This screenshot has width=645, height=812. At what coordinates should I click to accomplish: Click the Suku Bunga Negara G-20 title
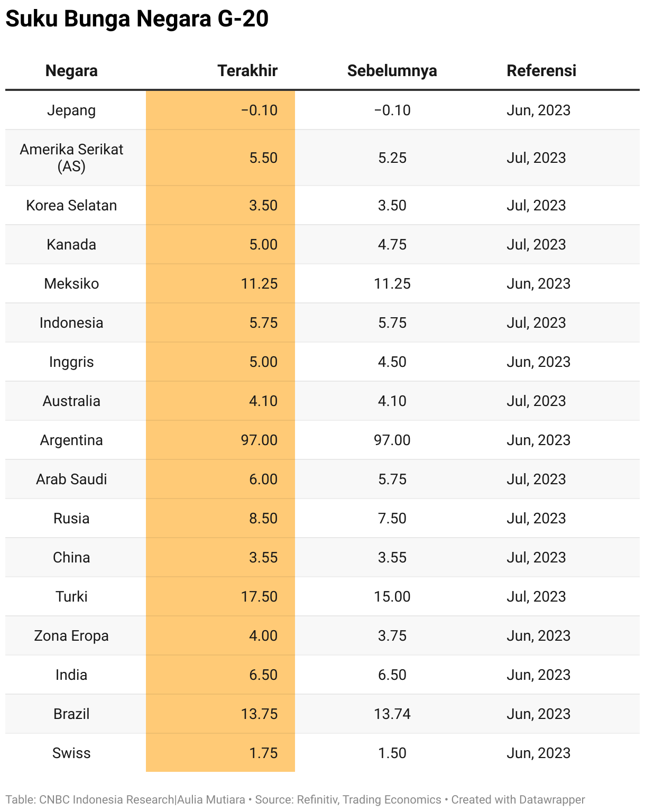pyautogui.click(x=137, y=19)
